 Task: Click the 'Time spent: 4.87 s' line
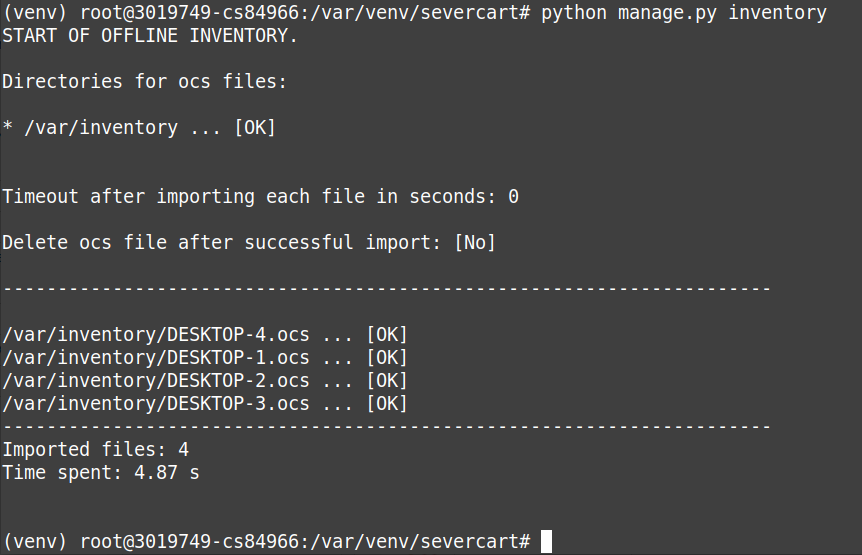tap(101, 473)
